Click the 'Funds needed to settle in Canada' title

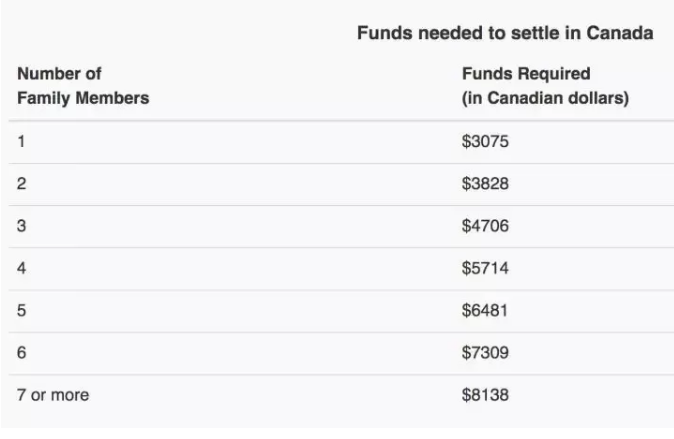tap(505, 33)
